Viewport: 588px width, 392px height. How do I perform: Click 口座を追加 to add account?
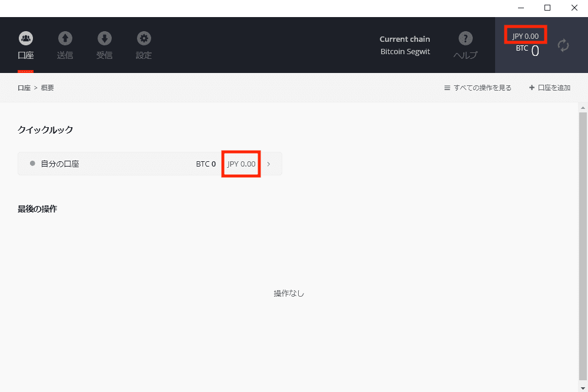coord(550,88)
